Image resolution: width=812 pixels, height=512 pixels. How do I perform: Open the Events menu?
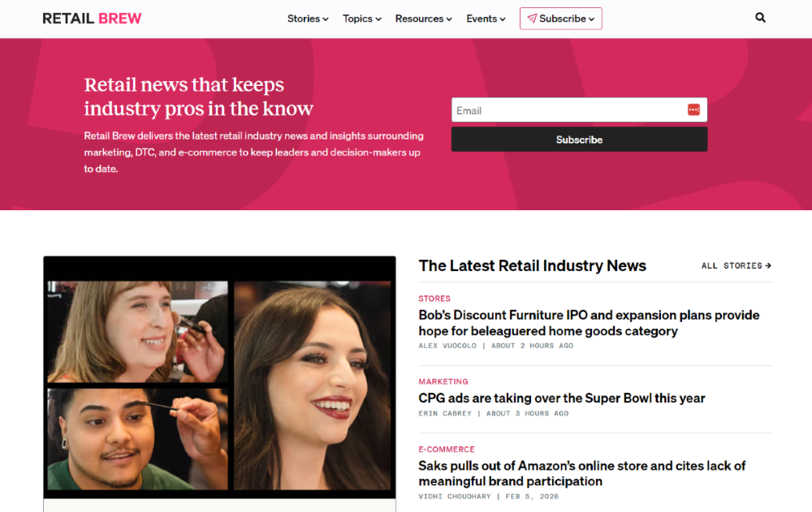click(486, 19)
